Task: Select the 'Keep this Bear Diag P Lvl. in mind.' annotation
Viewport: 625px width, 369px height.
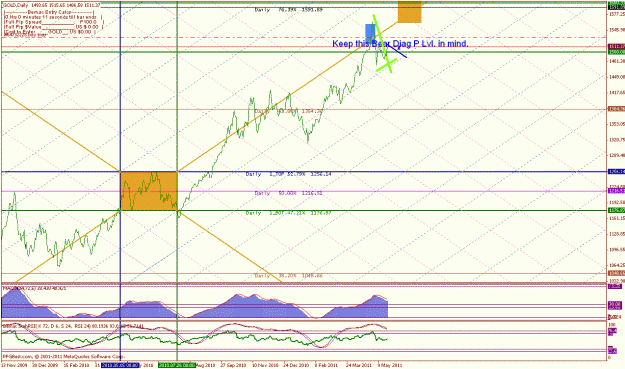Action: tap(400, 43)
